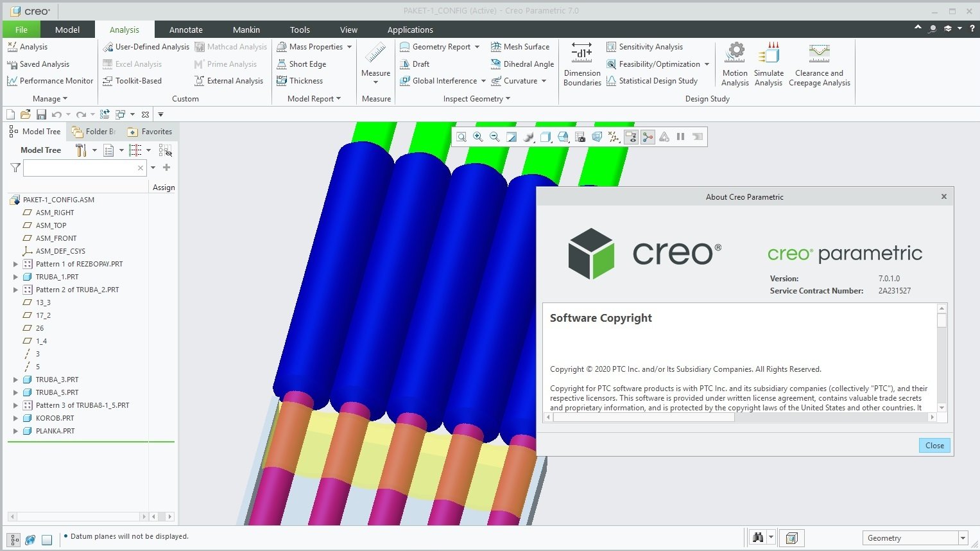Screen dimensions: 980x551
Task: Click the Open file icon
Action: pyautogui.click(x=26, y=114)
